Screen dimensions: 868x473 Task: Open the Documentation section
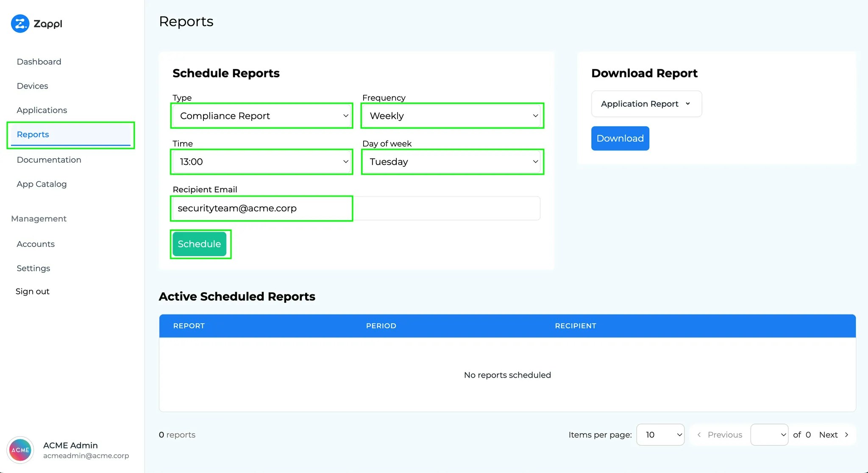[49, 160]
